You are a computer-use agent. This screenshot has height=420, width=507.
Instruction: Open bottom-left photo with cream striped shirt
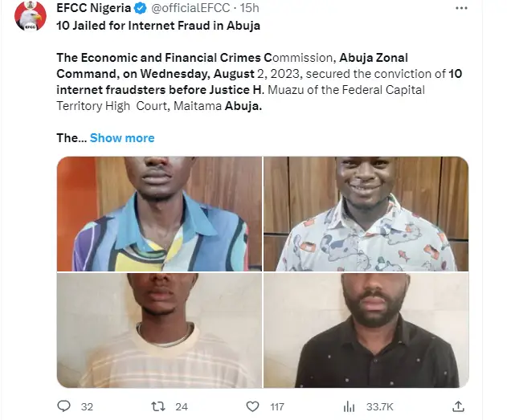click(159, 331)
